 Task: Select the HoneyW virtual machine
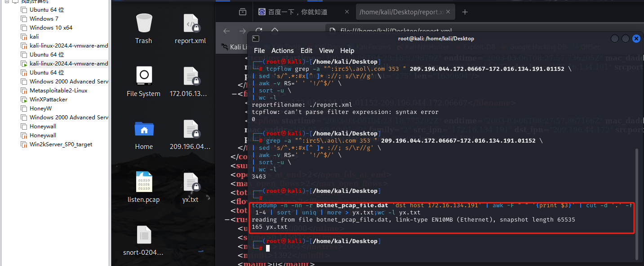[x=36, y=108]
